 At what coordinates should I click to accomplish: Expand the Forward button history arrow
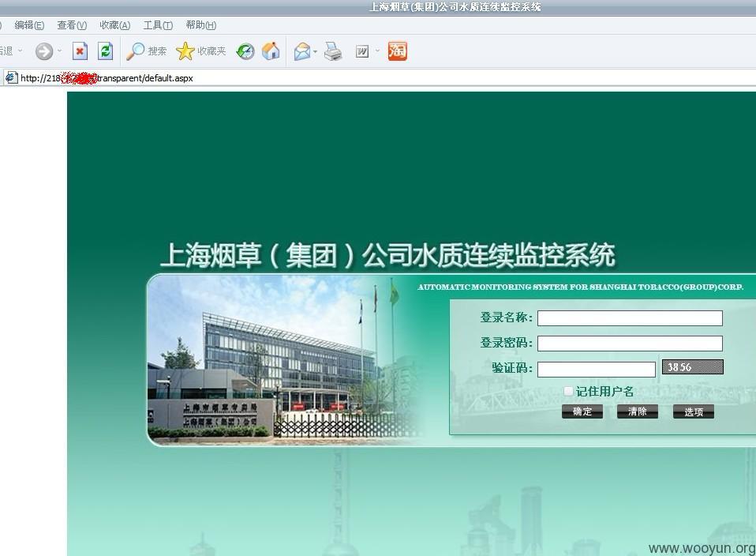click(x=60, y=51)
